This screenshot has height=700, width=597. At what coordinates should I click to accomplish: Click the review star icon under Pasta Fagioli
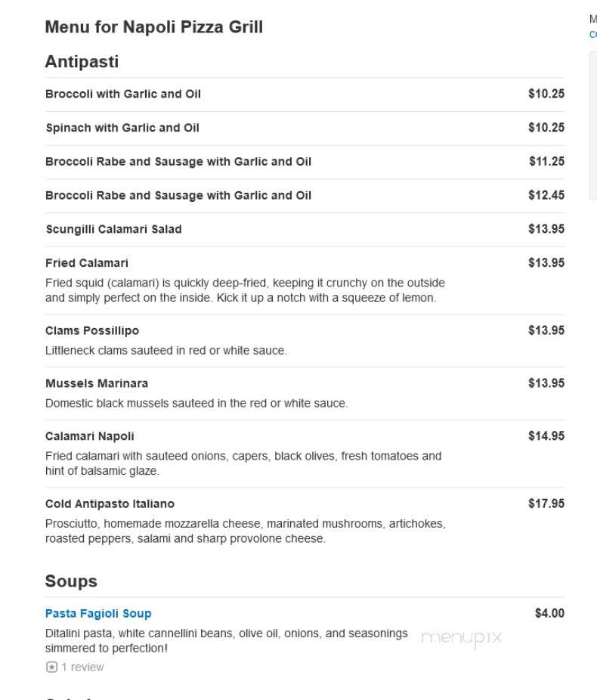(x=51, y=667)
